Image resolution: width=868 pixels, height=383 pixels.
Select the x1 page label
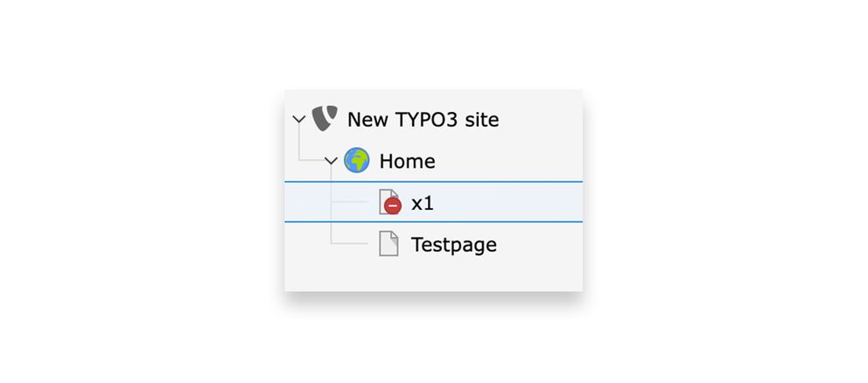[x=423, y=203]
